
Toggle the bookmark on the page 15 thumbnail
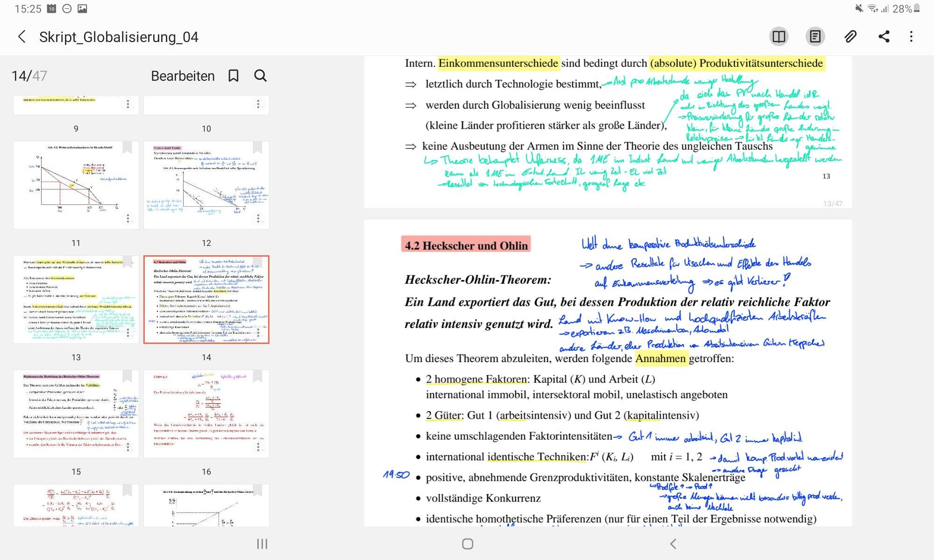pos(127,377)
